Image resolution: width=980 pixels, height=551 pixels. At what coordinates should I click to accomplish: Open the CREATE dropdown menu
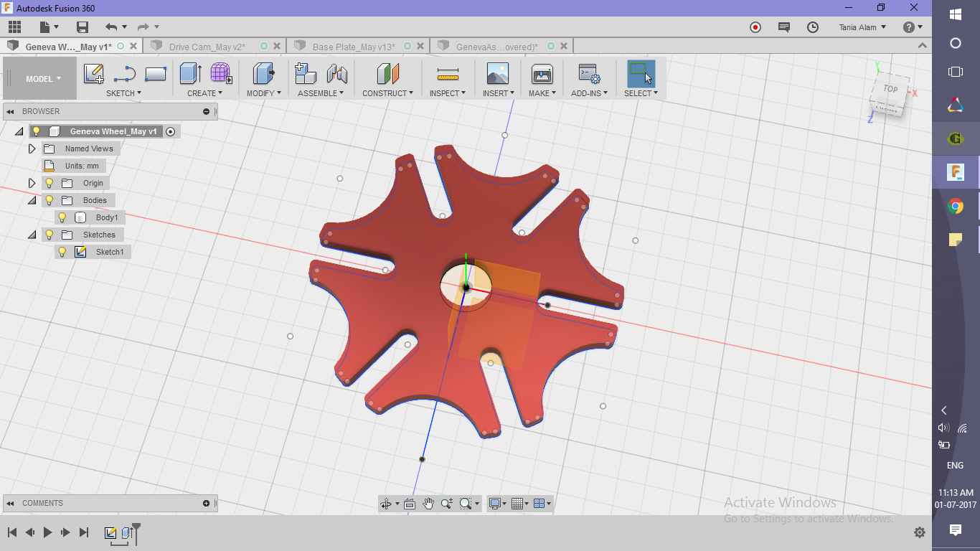point(204,93)
